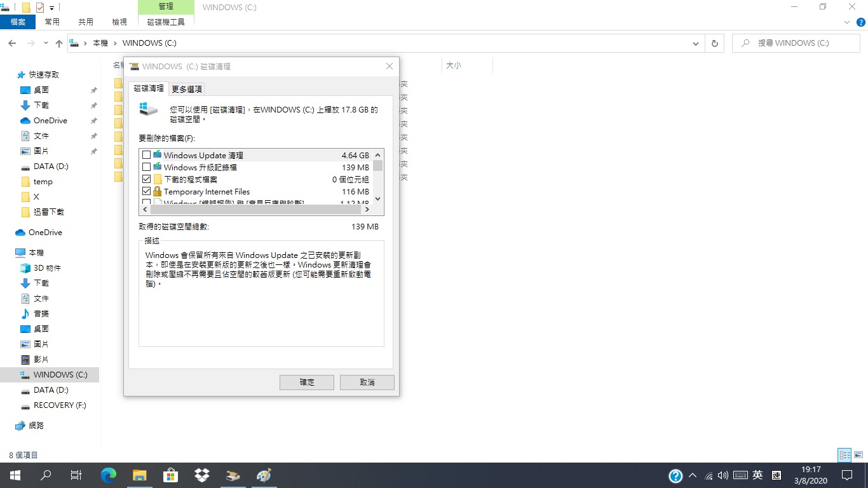Open the 常用 ribbon tab

click(x=52, y=22)
